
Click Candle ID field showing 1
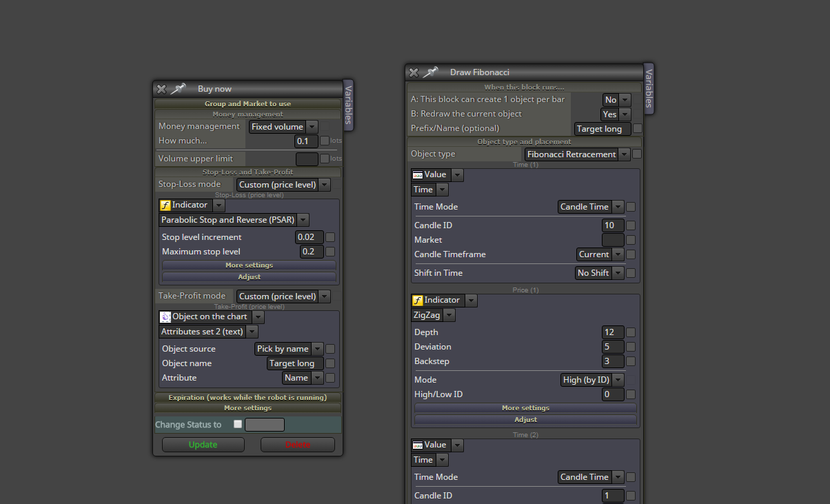(613, 496)
